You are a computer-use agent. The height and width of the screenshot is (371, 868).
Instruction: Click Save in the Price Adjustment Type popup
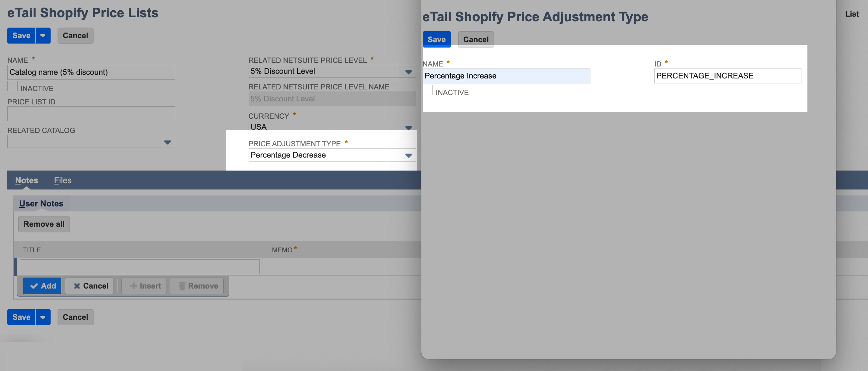[x=436, y=39]
